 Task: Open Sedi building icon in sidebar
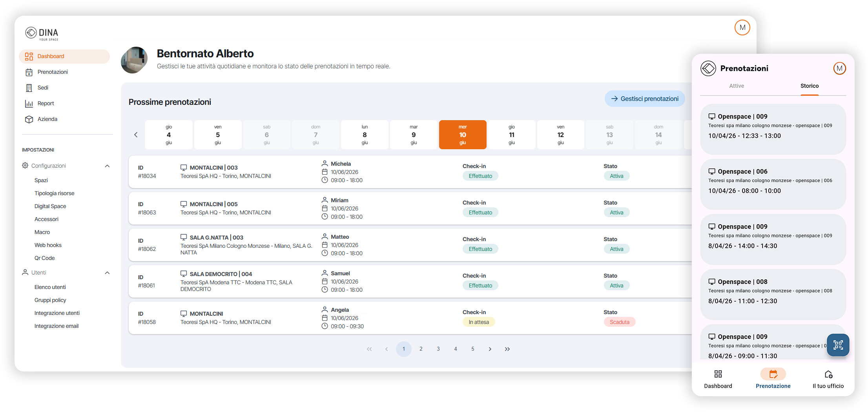point(29,88)
